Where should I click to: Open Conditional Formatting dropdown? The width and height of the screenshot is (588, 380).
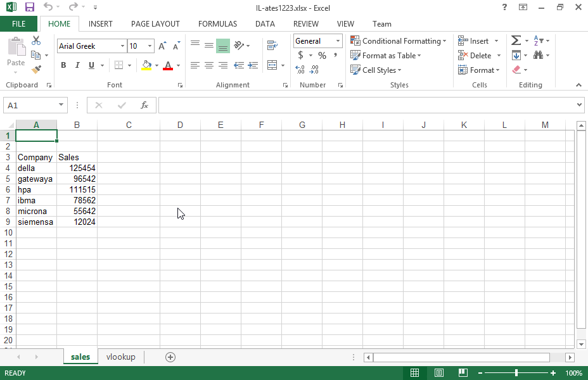pyautogui.click(x=399, y=41)
